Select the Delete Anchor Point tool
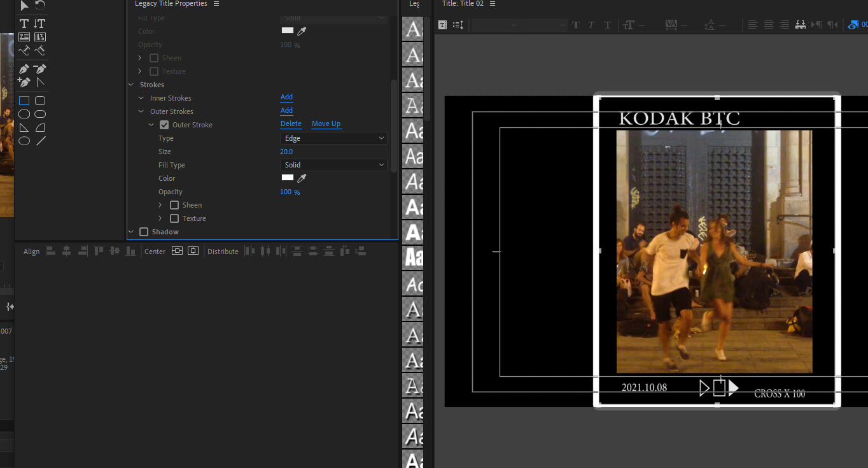Image resolution: width=868 pixels, height=468 pixels. (x=40, y=69)
